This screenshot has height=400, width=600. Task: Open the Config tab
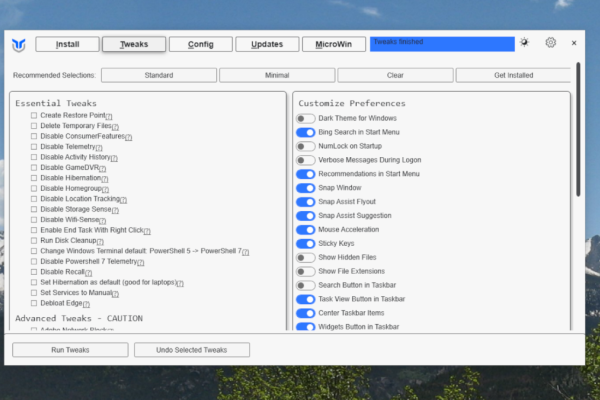point(201,44)
